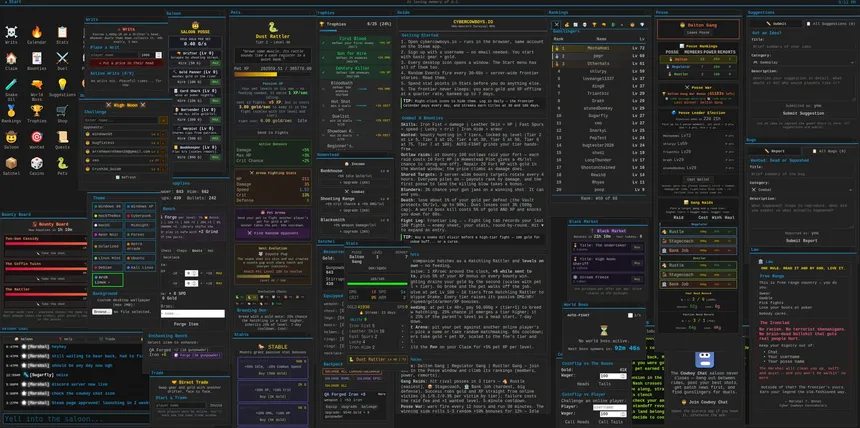Screen dimensions: 860x428
Task: Open the Stats clipboard desktop icon
Action: [x=62, y=34]
